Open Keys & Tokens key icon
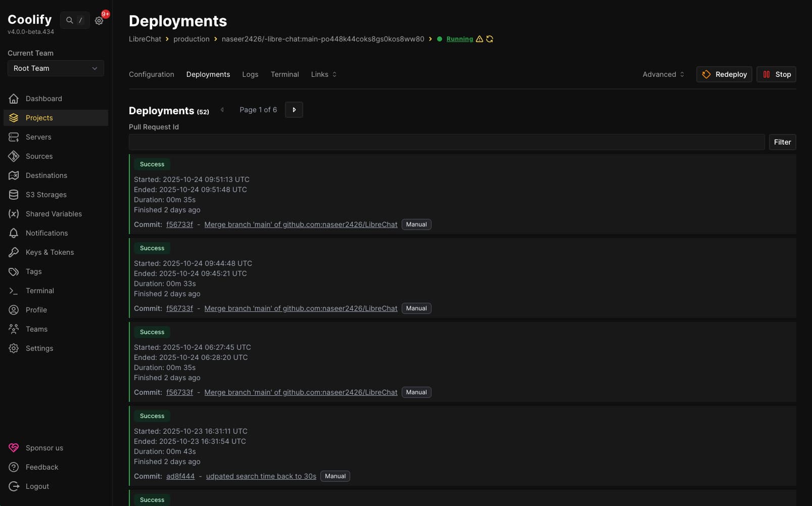This screenshot has height=506, width=812. pyautogui.click(x=14, y=252)
